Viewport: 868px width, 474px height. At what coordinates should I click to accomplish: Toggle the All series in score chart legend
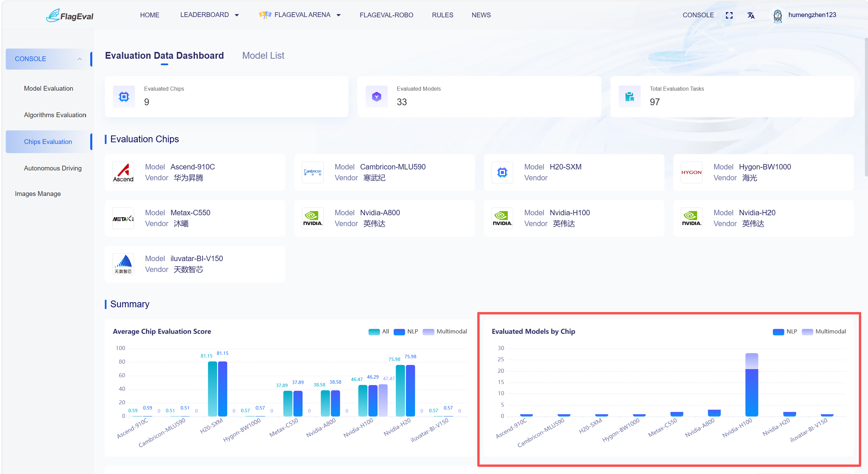tap(379, 332)
